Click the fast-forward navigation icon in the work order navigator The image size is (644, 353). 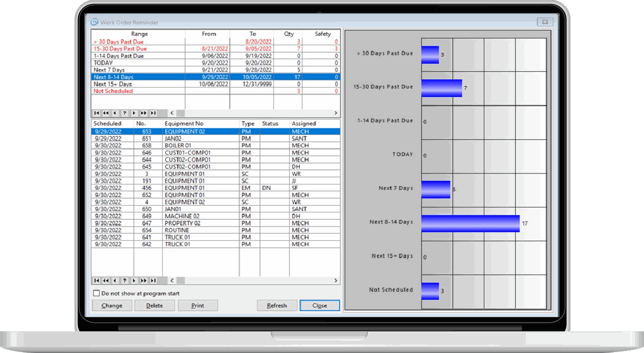pos(144,281)
